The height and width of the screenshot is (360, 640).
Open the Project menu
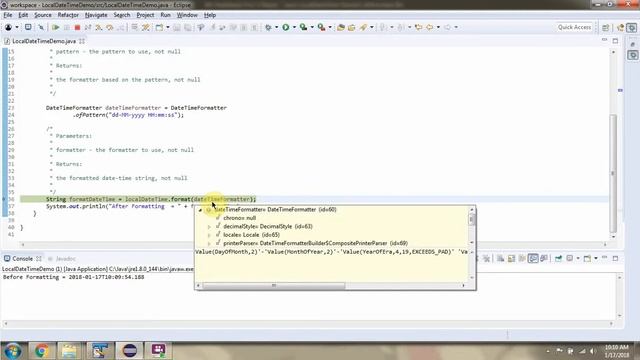point(145,15)
